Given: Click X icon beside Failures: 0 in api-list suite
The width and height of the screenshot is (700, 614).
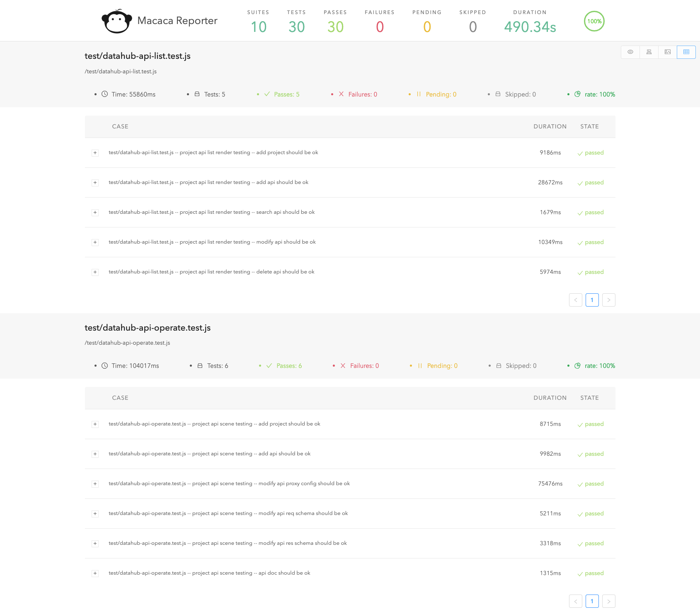Looking at the screenshot, I should [341, 94].
